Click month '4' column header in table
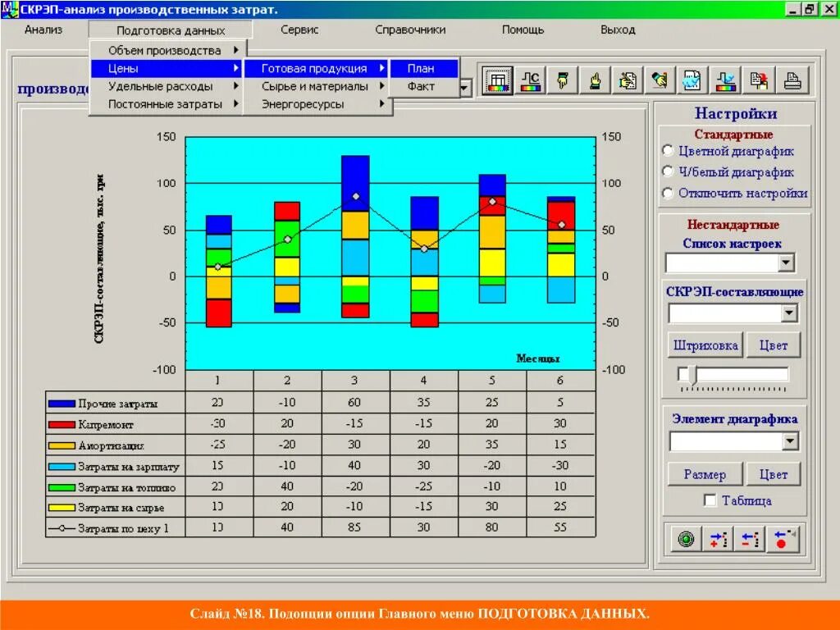 pyautogui.click(x=424, y=381)
